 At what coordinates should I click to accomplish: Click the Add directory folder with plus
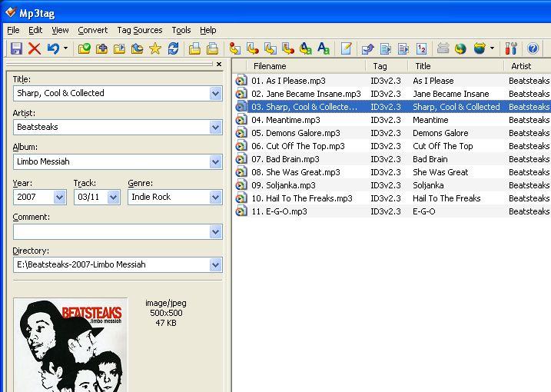(102, 48)
